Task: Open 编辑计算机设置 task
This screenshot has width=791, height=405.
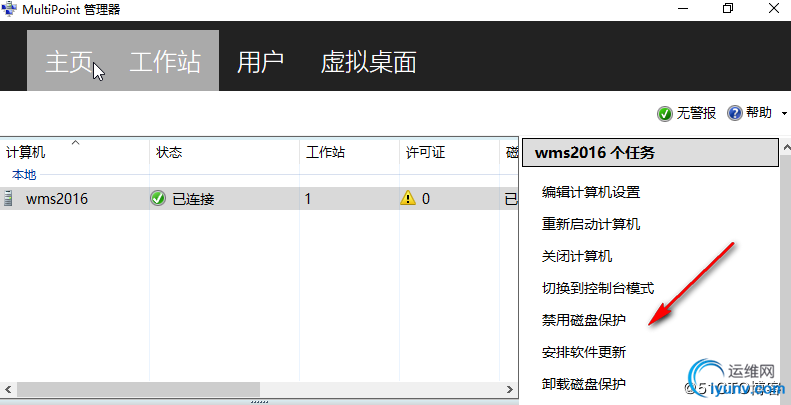Action: tap(591, 192)
